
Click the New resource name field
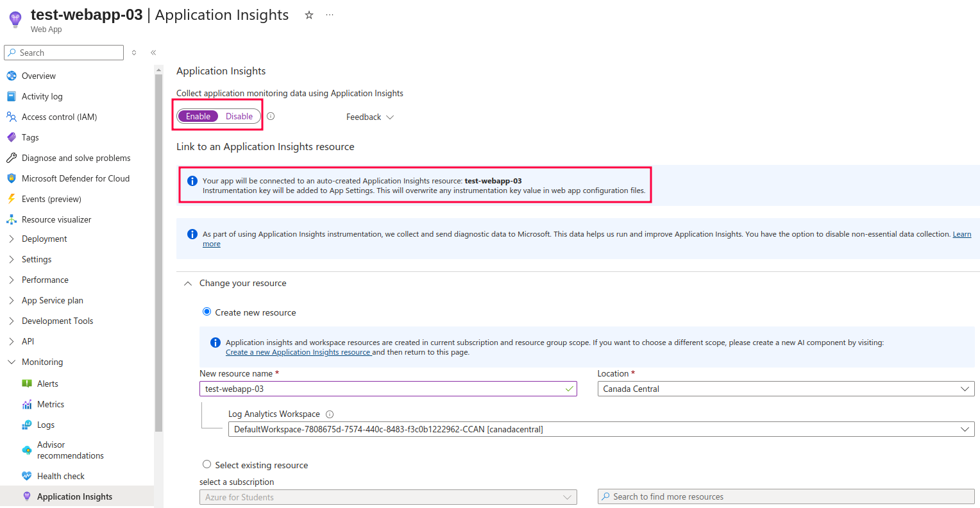pyautogui.click(x=388, y=389)
